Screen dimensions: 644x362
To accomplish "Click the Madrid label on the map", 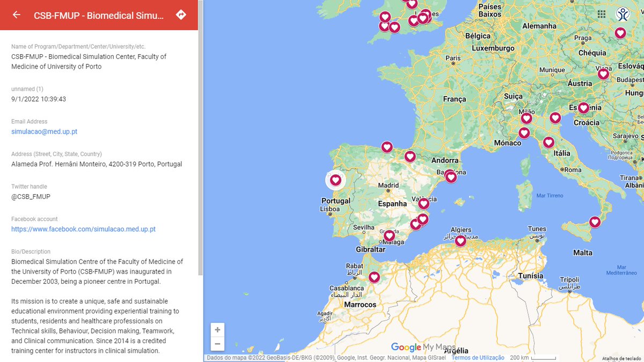I will (389, 186).
